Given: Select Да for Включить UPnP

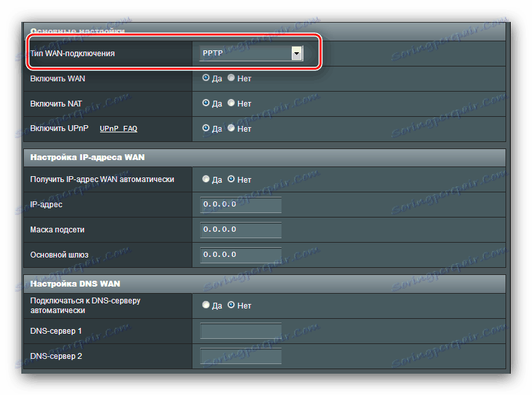Looking at the screenshot, I should pos(205,128).
